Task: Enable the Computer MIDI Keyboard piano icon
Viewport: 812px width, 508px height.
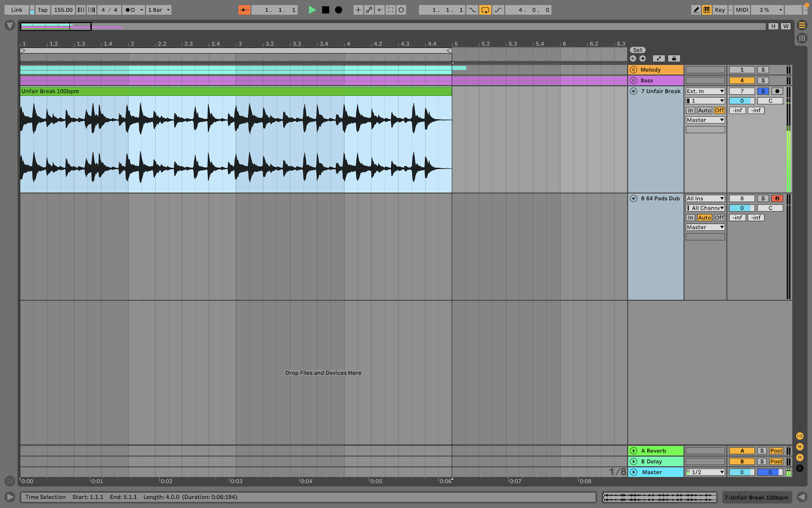Action: 706,9
